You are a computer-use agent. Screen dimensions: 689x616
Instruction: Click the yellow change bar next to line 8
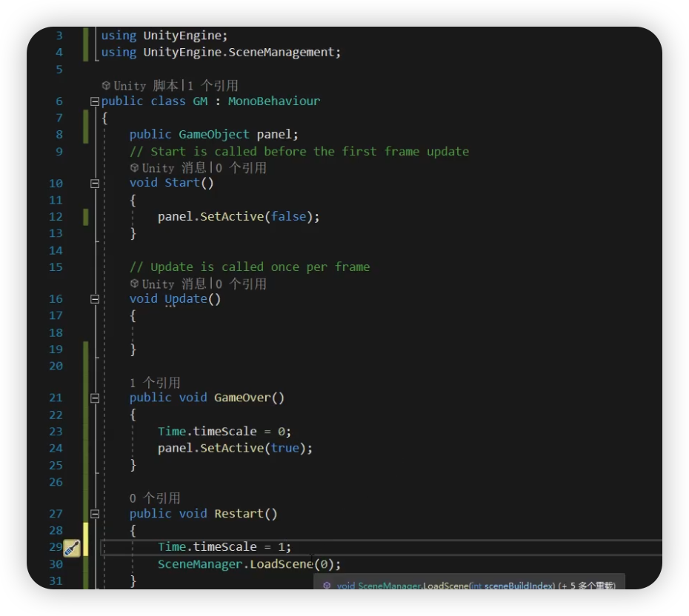(x=86, y=134)
